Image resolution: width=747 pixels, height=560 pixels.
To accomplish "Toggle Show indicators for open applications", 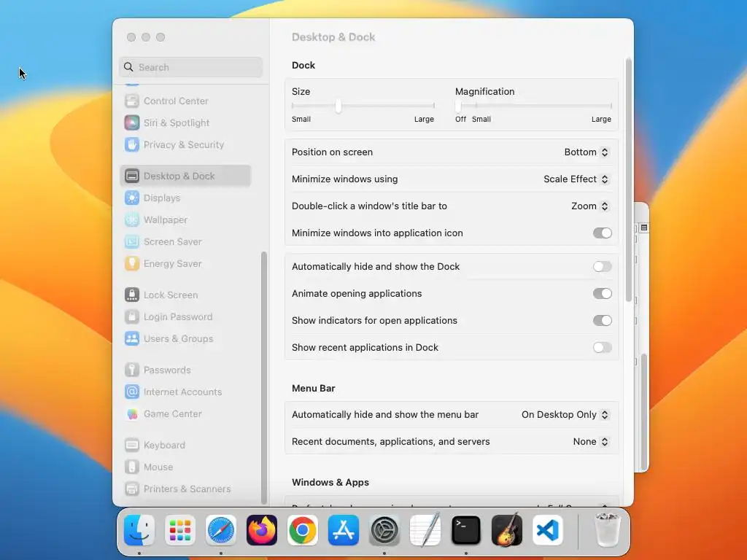I will click(x=602, y=321).
